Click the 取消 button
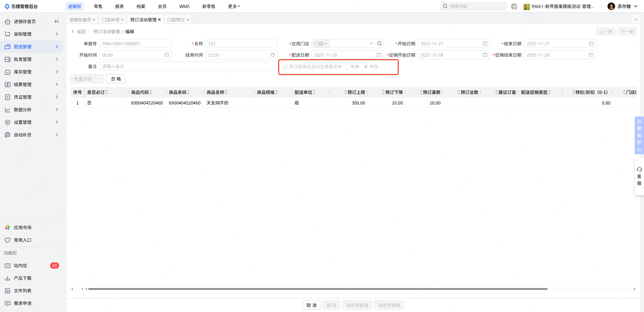 pos(311,305)
